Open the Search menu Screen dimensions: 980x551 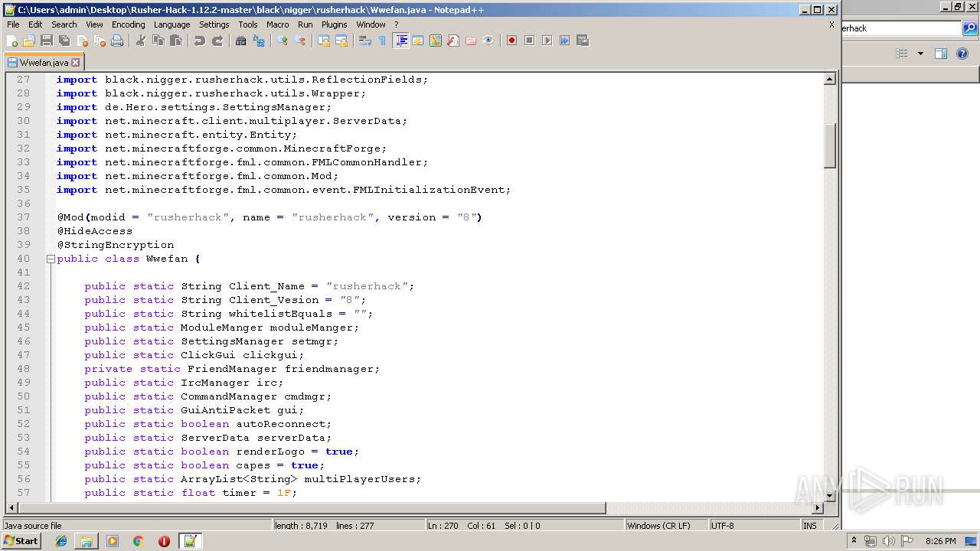[x=64, y=24]
